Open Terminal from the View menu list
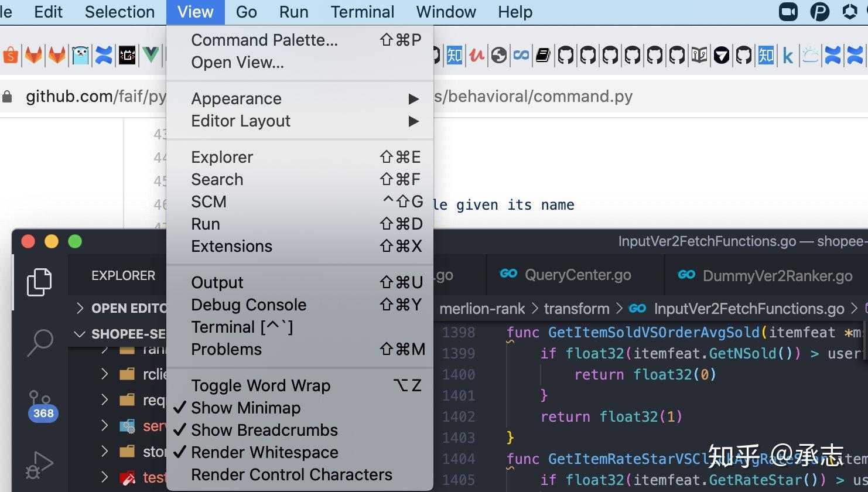 pyautogui.click(x=300, y=327)
